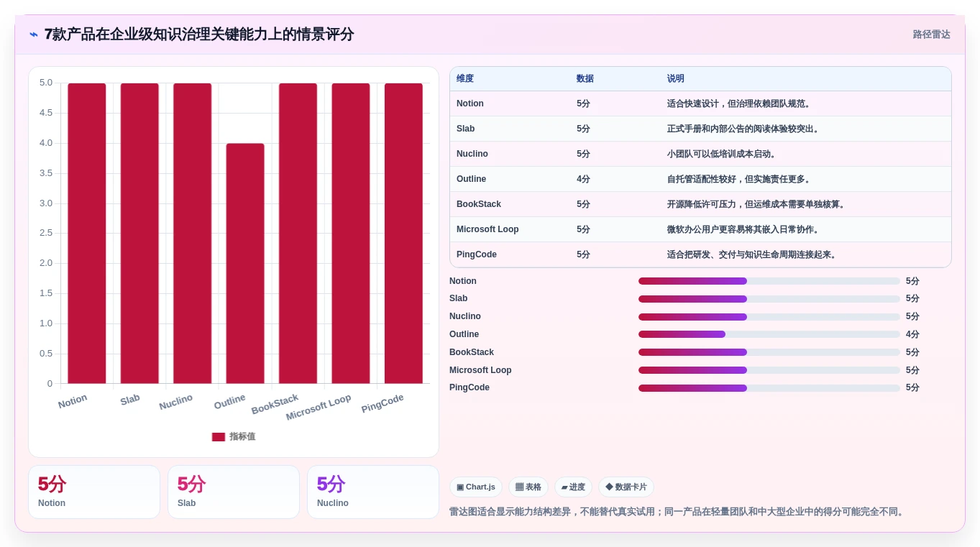Click the BookStack progress bar

[769, 352]
